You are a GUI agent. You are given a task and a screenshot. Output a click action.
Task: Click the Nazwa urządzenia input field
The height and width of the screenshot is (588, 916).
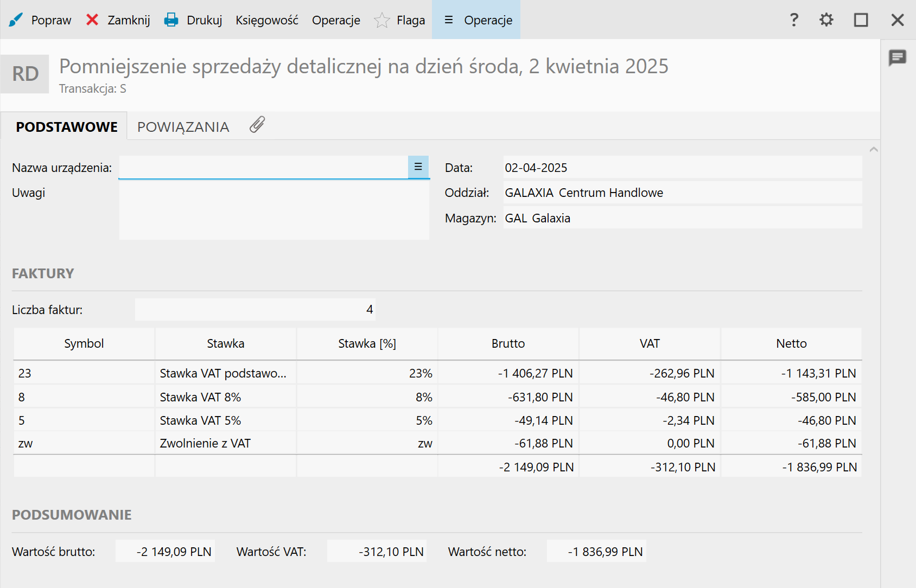pyautogui.click(x=264, y=167)
